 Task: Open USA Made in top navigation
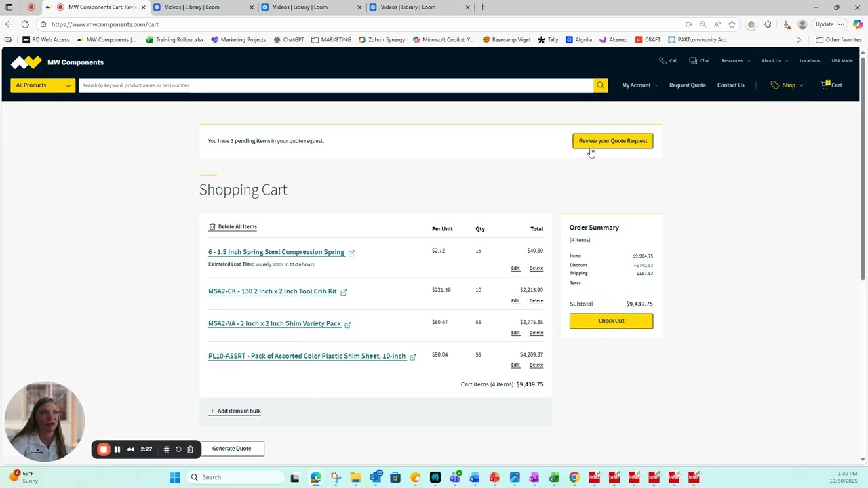pyautogui.click(x=842, y=61)
